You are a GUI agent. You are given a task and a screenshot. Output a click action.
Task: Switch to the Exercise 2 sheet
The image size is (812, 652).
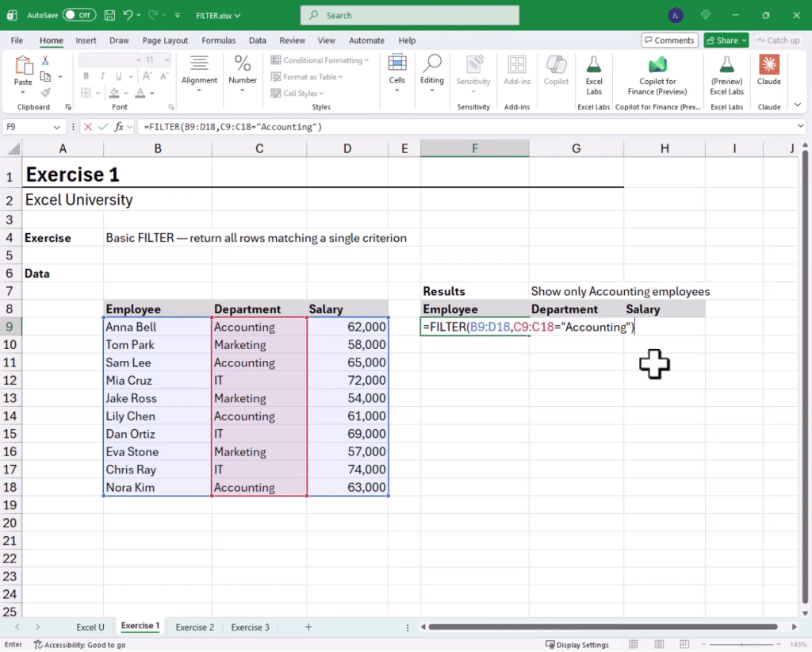pos(195,627)
